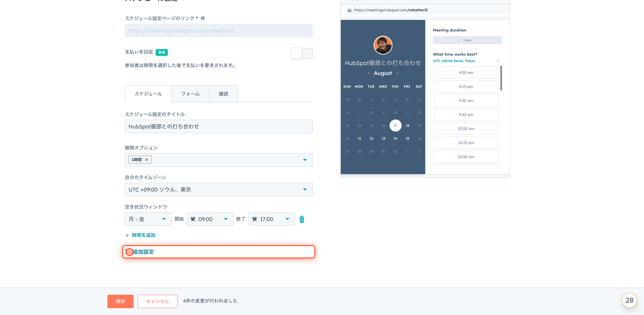The width and height of the screenshot is (644, 315).
Task: Click the info icon beside the scheduling page link label
Action: (203, 19)
